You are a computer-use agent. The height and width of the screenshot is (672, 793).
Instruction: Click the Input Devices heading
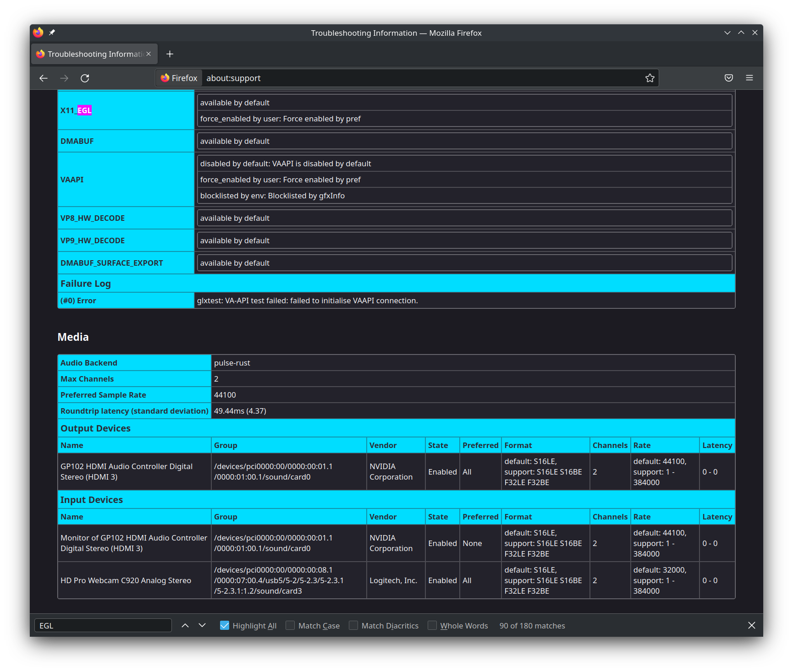pos(92,500)
